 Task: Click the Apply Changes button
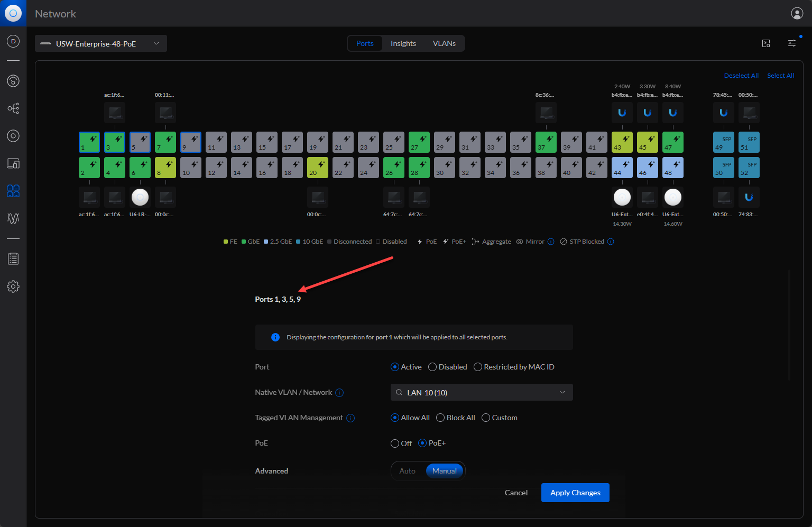(575, 493)
